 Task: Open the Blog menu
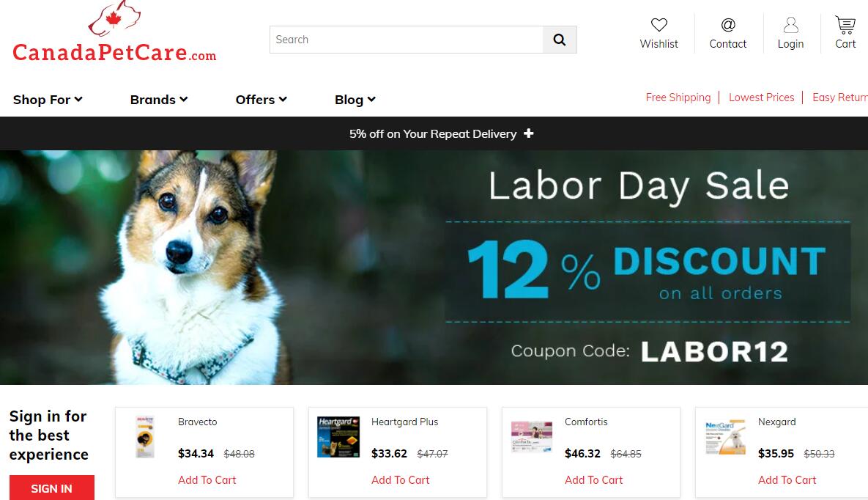click(x=355, y=100)
